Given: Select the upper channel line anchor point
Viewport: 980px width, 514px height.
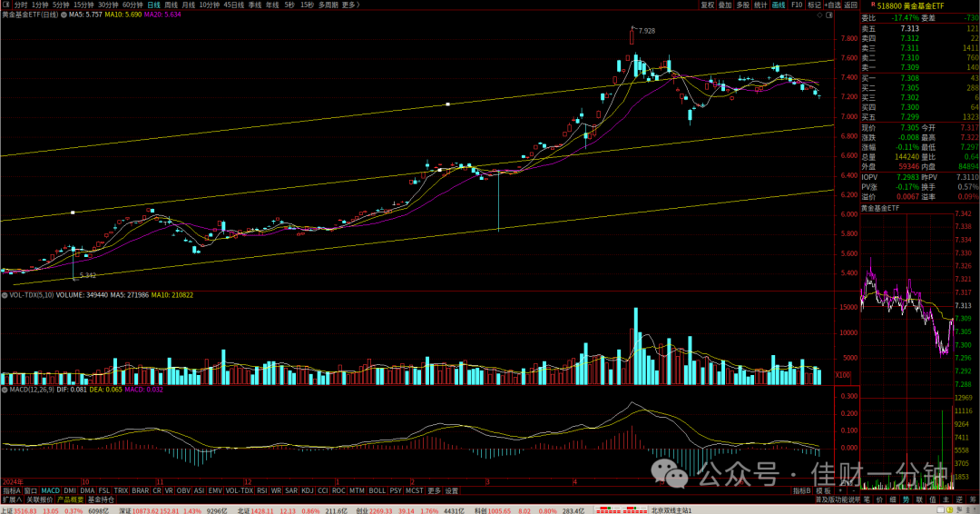Looking at the screenshot, I should [447, 104].
